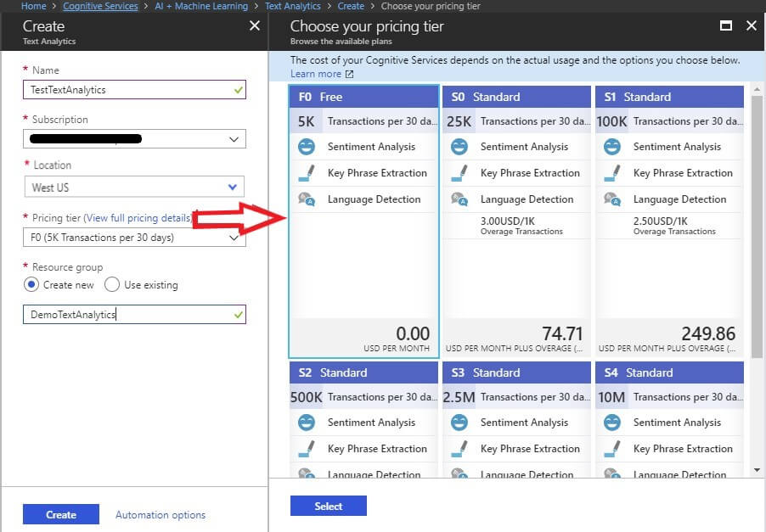The width and height of the screenshot is (766, 532).
Task: Open the Subscription dropdown
Action: (134, 139)
